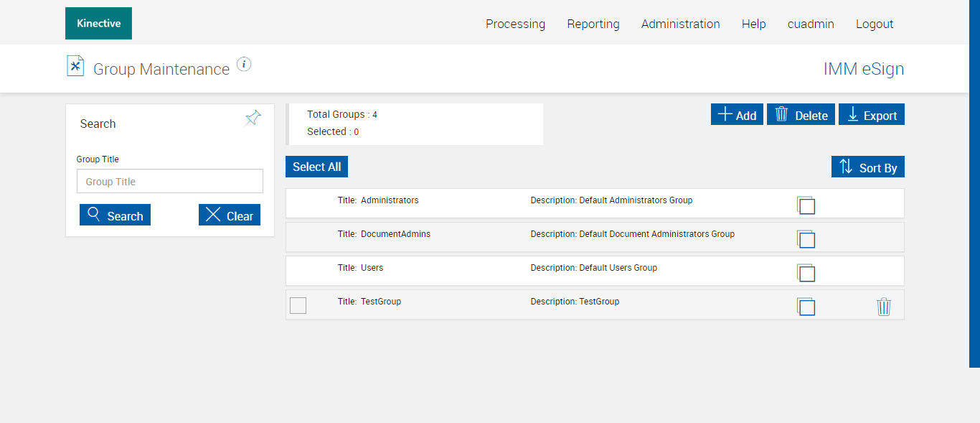Screen dimensions: 980x423
Task: Open the Administration menu
Action: (680, 24)
